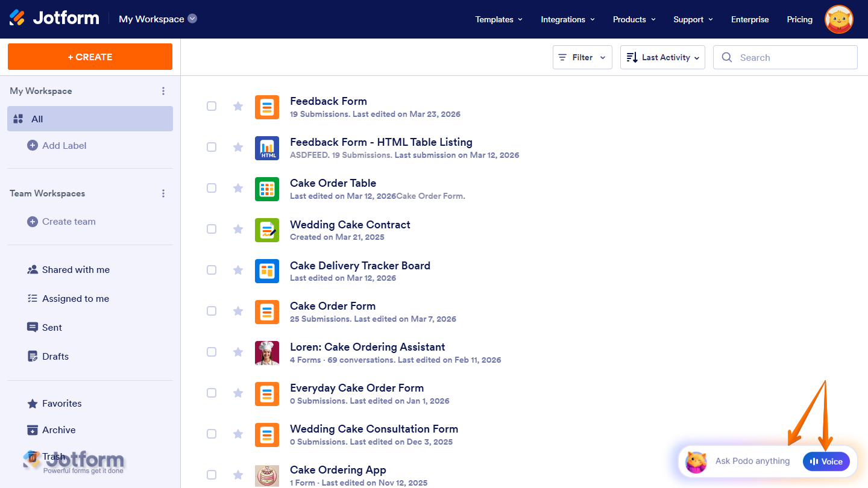Click inside the Search field
868x488 pixels.
tap(784, 57)
